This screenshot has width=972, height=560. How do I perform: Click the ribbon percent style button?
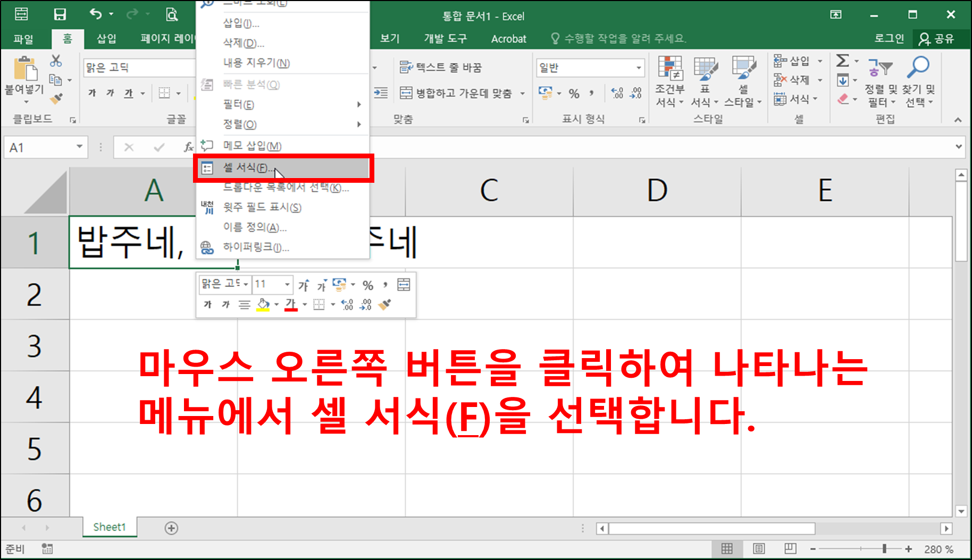(574, 94)
